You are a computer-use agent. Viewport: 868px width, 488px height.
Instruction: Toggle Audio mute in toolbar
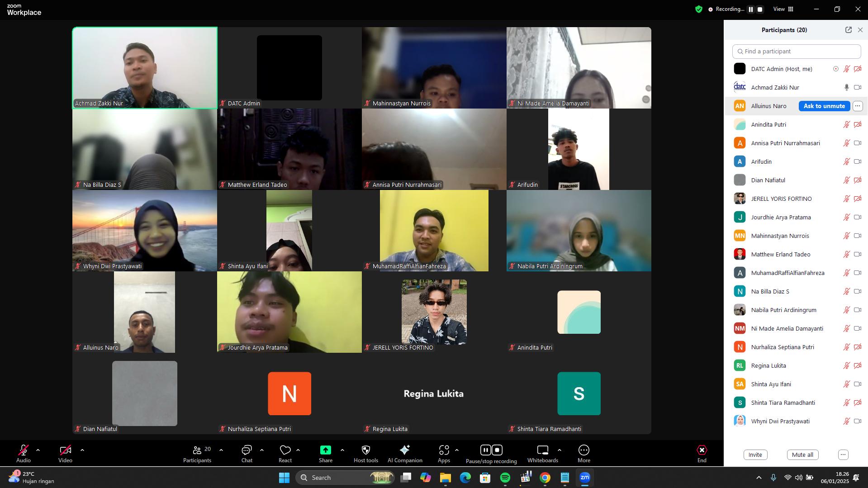click(24, 450)
